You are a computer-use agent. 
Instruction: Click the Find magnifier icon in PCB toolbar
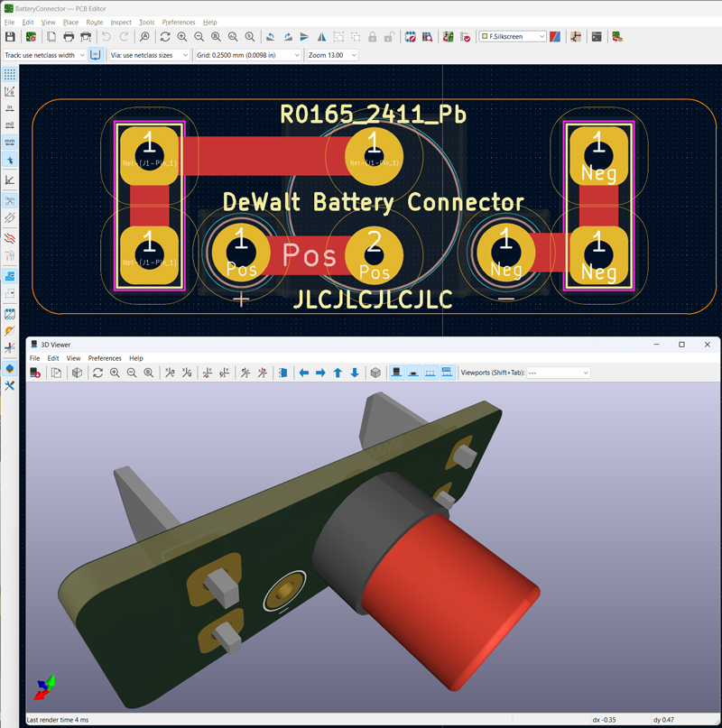(x=144, y=37)
